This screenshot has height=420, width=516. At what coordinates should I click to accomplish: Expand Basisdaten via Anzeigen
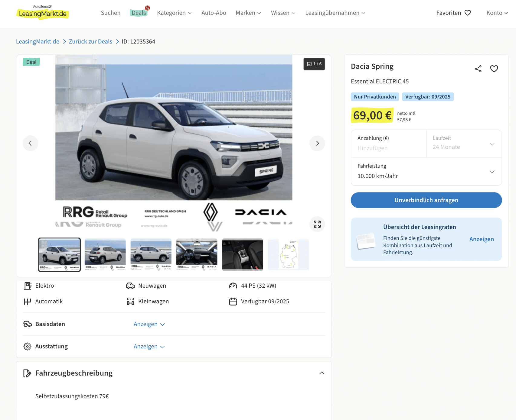click(x=149, y=324)
